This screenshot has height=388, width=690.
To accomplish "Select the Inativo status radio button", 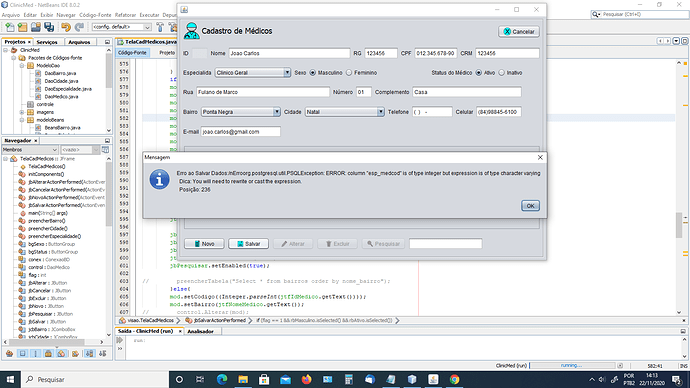I will point(501,73).
